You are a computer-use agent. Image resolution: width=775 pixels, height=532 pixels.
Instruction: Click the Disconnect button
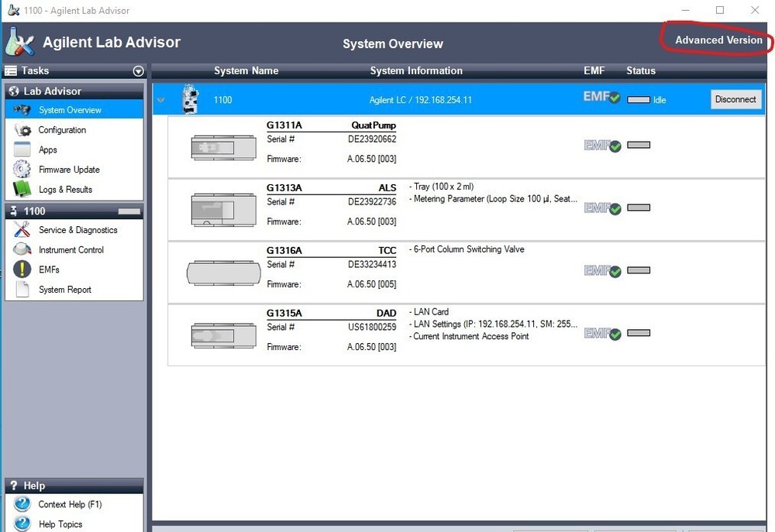pyautogui.click(x=735, y=99)
